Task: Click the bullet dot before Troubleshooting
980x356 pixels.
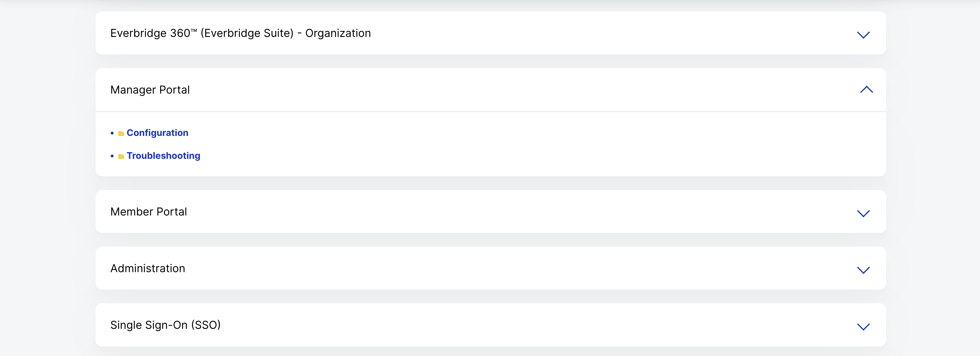Action: click(112, 156)
